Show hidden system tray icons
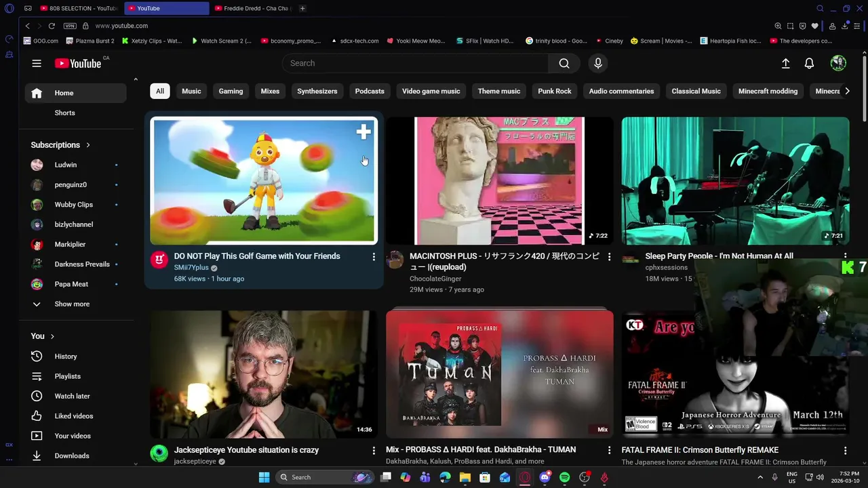868x488 pixels. (x=759, y=477)
